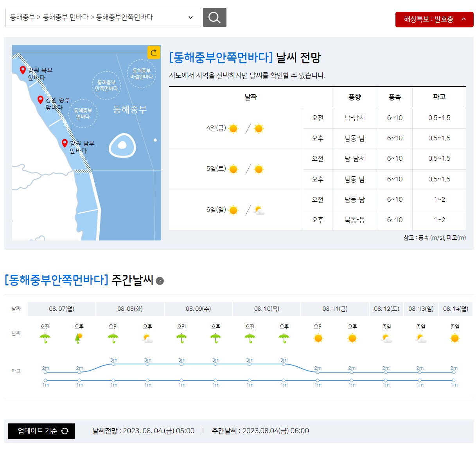
Task: Click the island marker on the map
Action: 122,145
